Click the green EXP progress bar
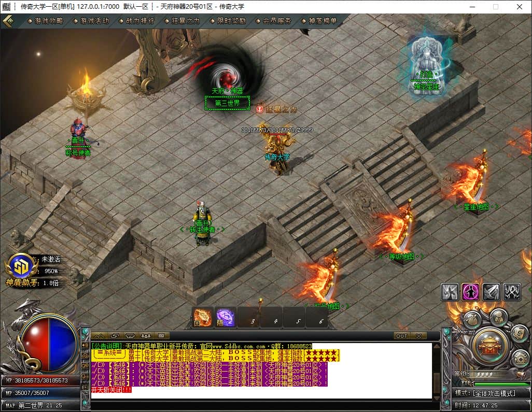532x412 pixels. click(501, 383)
